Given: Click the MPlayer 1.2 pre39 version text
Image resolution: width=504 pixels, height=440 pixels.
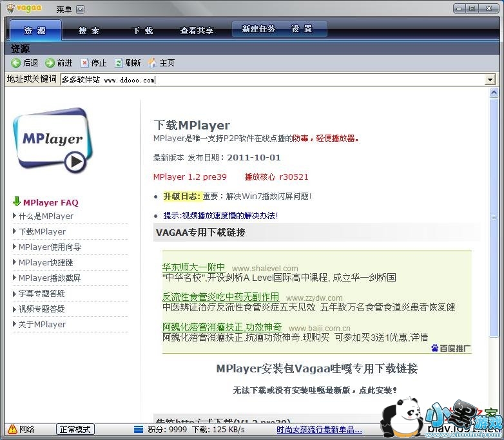Looking at the screenshot, I should (x=190, y=177).
